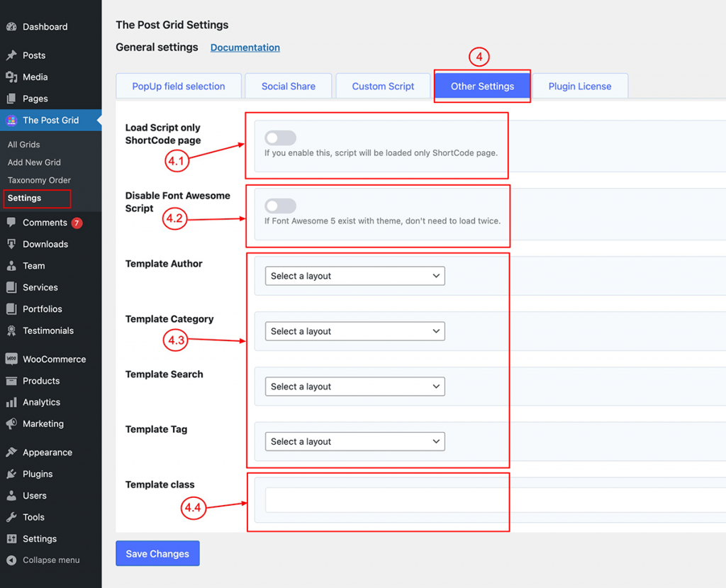Click the Marketing megaphone icon
The width and height of the screenshot is (726, 588).
(11, 423)
